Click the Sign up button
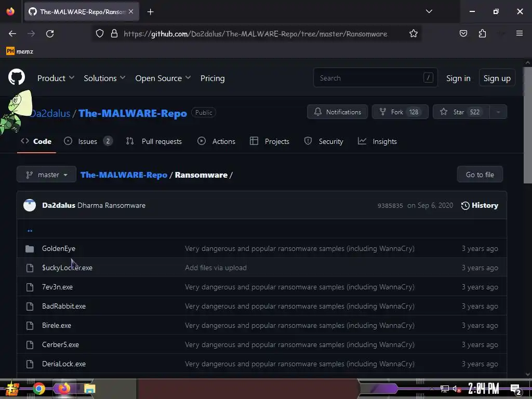This screenshot has height=399, width=532. 497,78
